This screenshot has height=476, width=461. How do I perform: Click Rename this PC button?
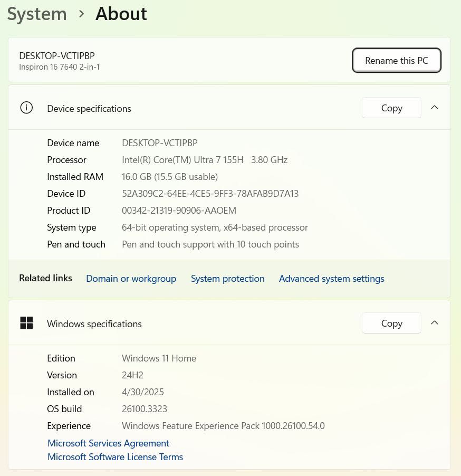[396, 60]
